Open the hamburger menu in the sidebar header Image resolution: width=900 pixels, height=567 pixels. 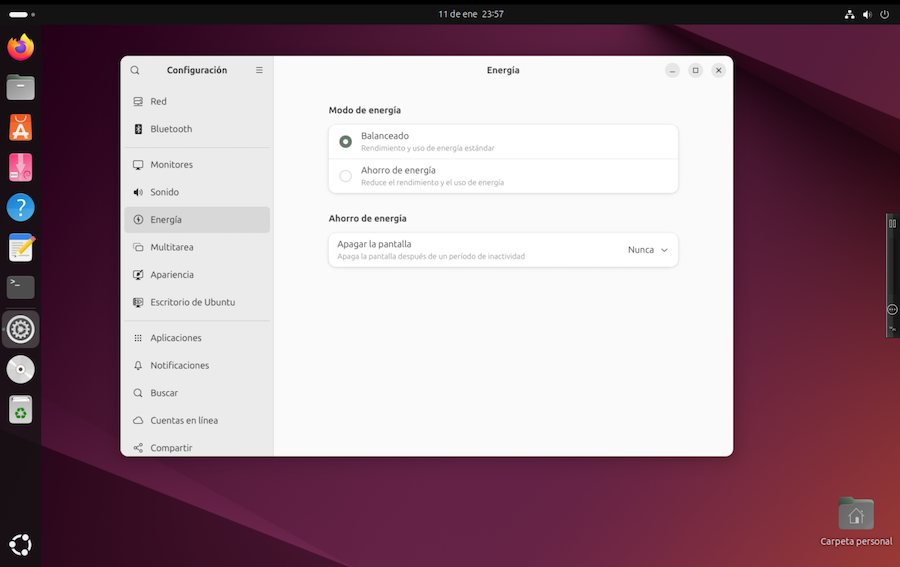(259, 70)
